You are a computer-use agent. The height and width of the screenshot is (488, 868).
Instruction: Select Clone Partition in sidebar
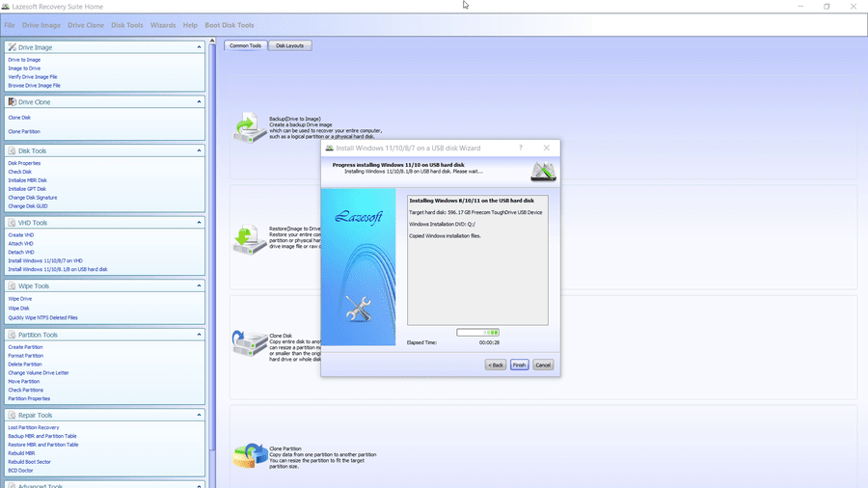point(24,132)
